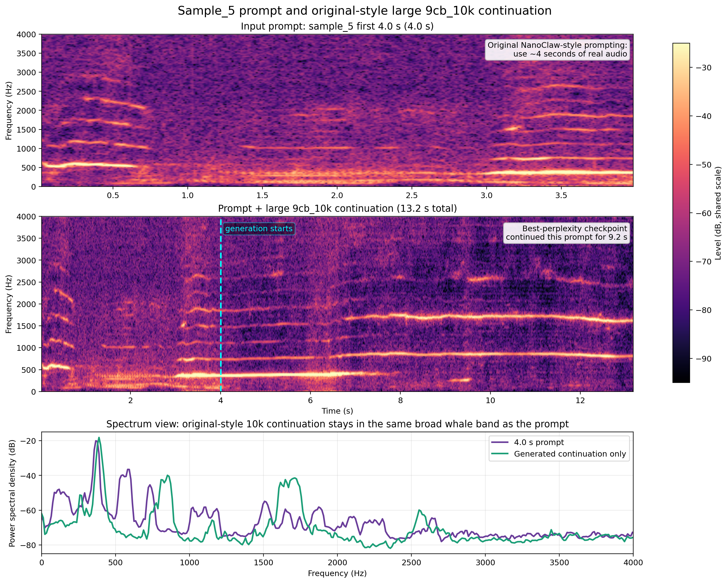
Task: Click the 'Spectrum view' subplot title
Action: 337,424
